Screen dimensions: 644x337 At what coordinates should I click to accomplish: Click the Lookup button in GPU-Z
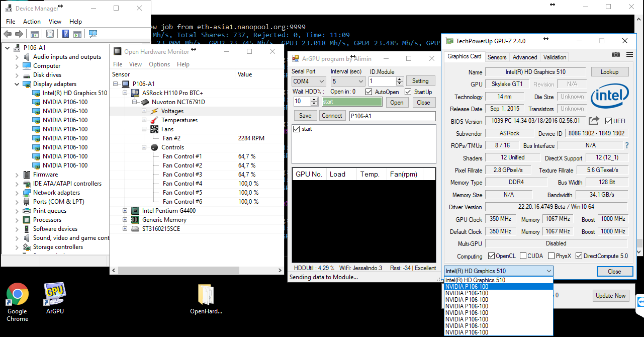[x=609, y=71]
